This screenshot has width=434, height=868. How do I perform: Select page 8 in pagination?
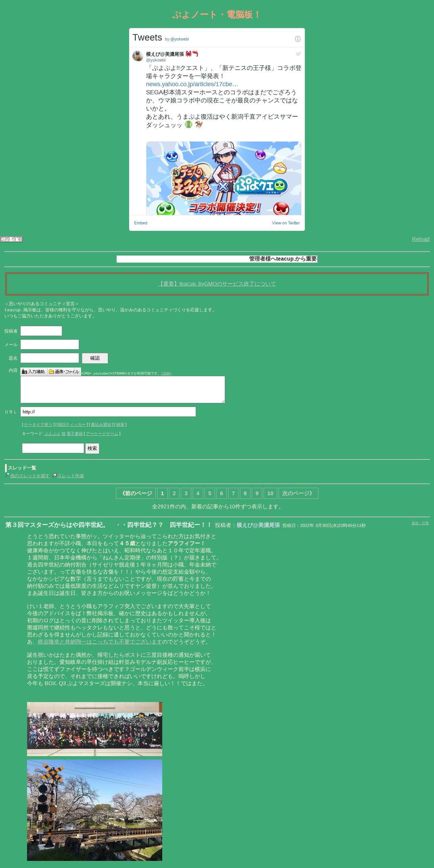(x=245, y=493)
